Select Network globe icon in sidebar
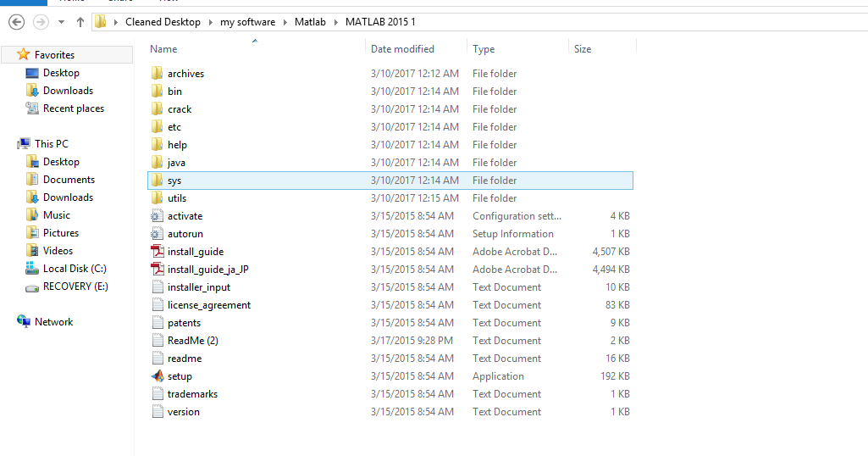Image resolution: width=868 pixels, height=456 pixels. click(23, 321)
